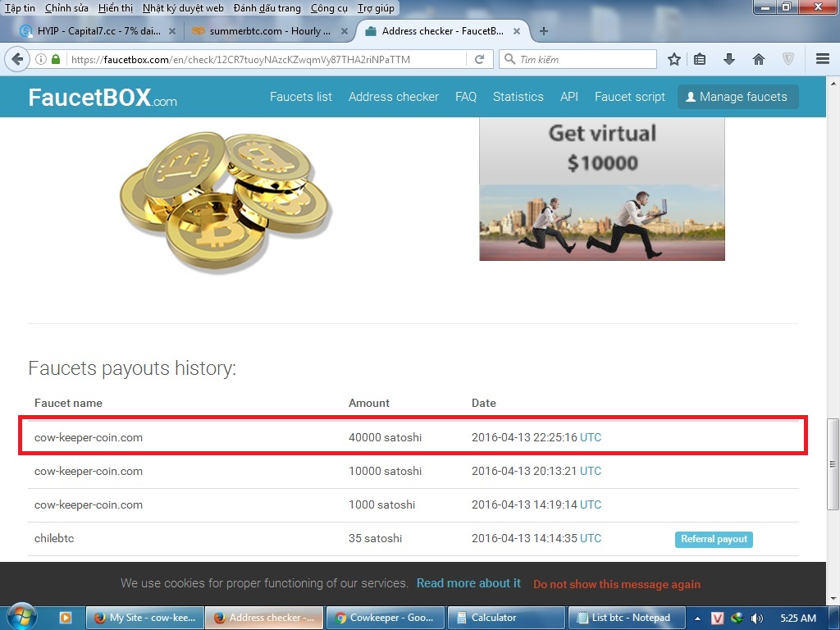840x630 pixels.
Task: Click the page's vertical scrollbar thumb
Action: 833,464
